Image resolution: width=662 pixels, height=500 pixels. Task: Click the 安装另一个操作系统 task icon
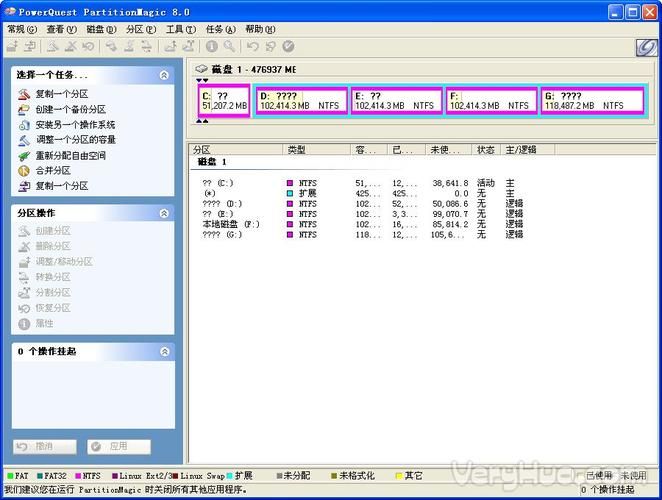tap(24, 125)
